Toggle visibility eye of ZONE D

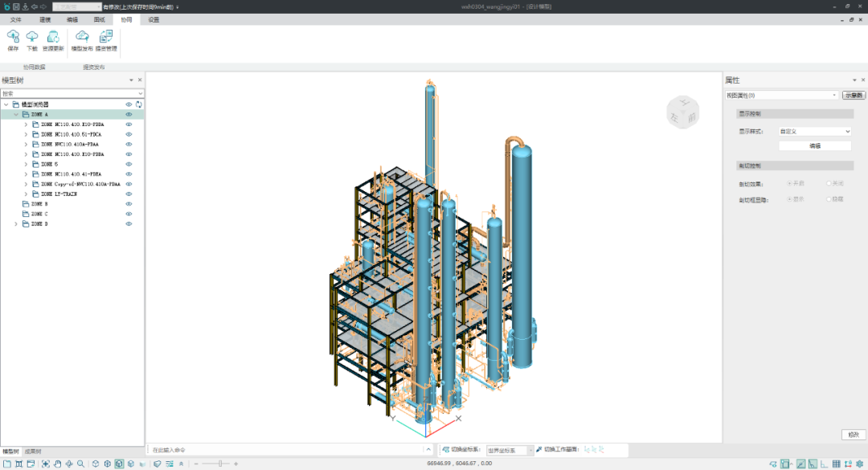click(129, 224)
